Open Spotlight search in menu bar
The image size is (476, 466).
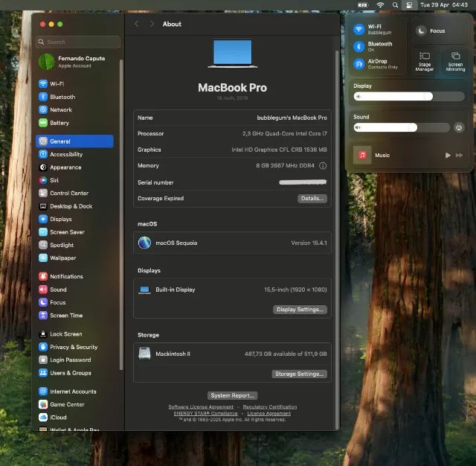point(395,5)
